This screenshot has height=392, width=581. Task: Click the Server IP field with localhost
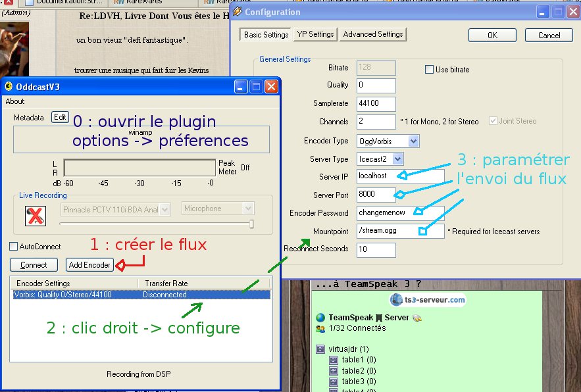coord(401,176)
